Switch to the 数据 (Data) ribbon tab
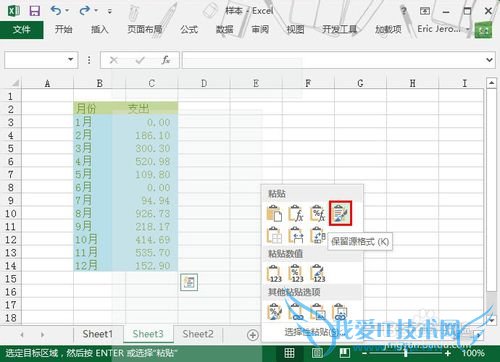Image resolution: width=500 pixels, height=362 pixels. point(224,29)
